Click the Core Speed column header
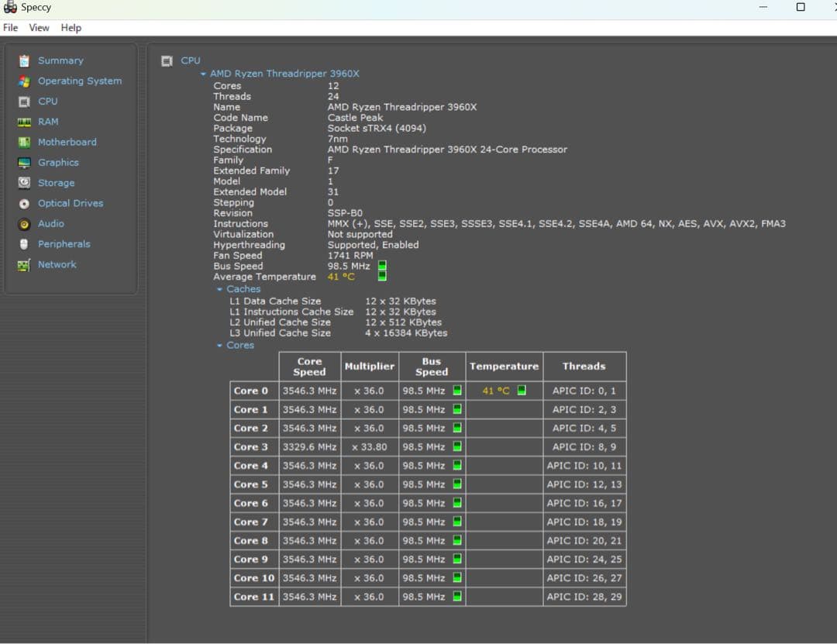The image size is (837, 644). (309, 367)
